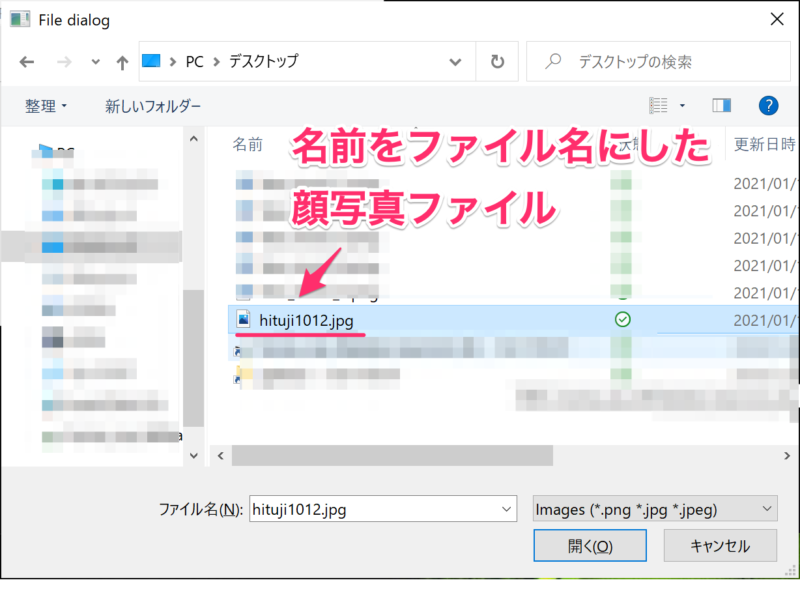Click the back navigation arrow
Screen dimensions: 800x606
pos(27,61)
